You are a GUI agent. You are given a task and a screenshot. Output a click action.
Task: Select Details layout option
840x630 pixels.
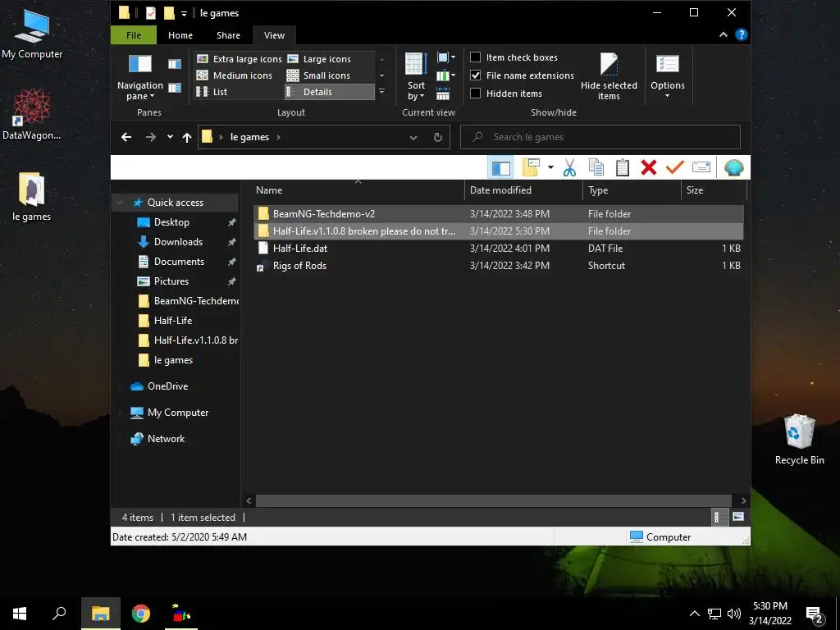tap(329, 92)
